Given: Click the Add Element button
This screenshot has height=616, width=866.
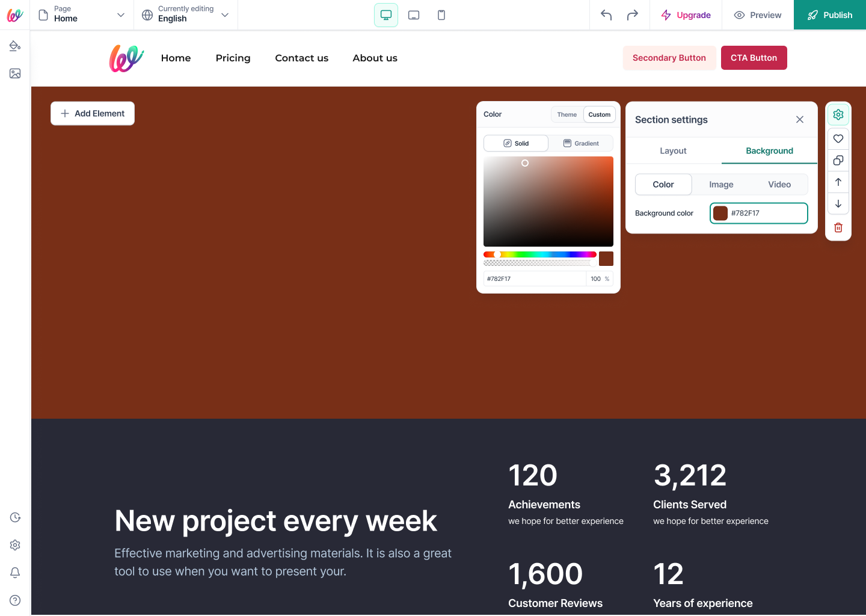Looking at the screenshot, I should [x=93, y=113].
